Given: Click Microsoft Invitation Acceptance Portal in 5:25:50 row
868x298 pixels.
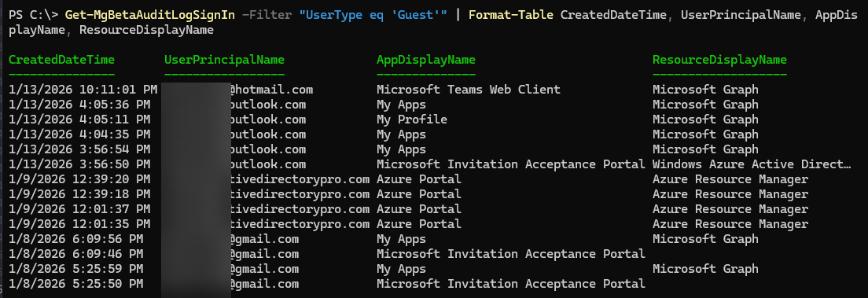Looking at the screenshot, I should (x=511, y=284).
